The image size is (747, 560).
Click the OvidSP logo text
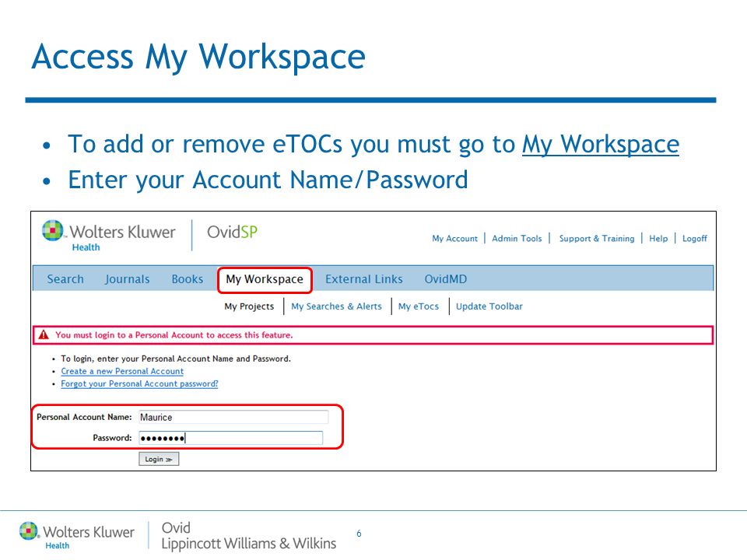point(232,233)
